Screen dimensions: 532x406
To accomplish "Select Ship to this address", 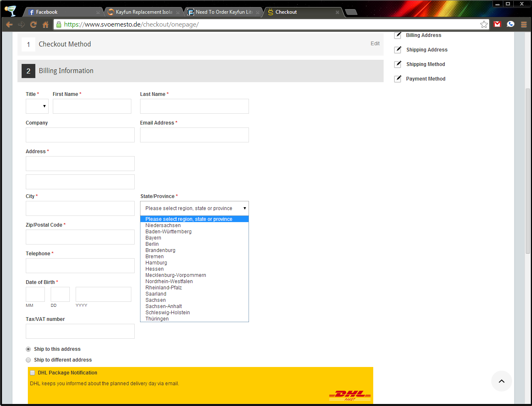I will (x=28, y=349).
